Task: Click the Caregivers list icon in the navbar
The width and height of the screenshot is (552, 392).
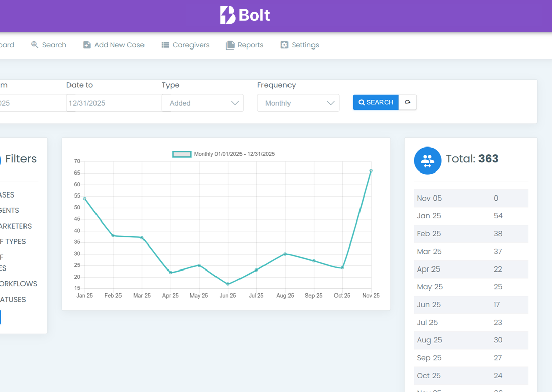Action: [x=164, y=45]
